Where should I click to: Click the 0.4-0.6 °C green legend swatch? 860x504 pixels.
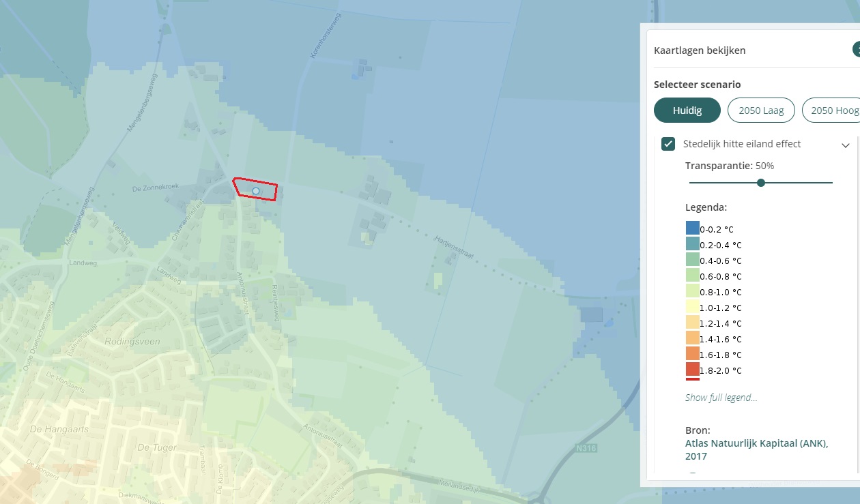tap(692, 261)
